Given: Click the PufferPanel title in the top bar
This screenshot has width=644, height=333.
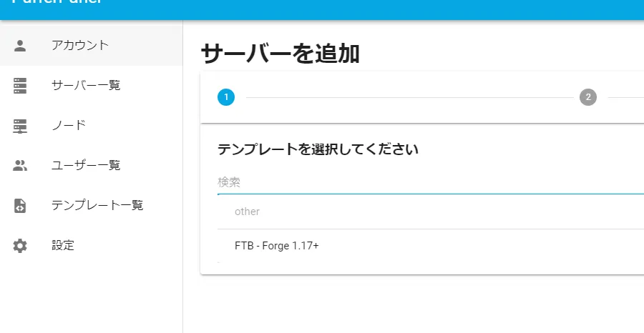Looking at the screenshot, I should 57,3.
